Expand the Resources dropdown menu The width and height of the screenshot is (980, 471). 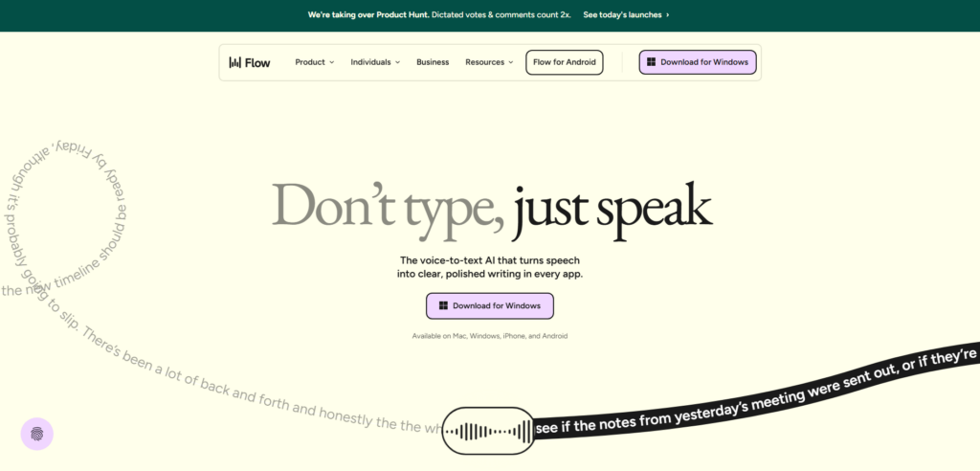[x=489, y=62]
